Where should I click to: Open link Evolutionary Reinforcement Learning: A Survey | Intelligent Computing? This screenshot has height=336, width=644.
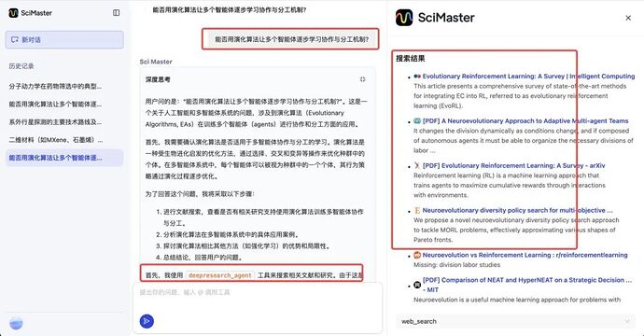[x=528, y=76]
